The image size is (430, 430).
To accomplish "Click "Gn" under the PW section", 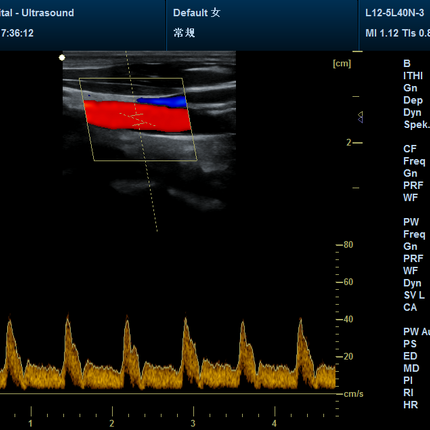I will pos(410,246).
